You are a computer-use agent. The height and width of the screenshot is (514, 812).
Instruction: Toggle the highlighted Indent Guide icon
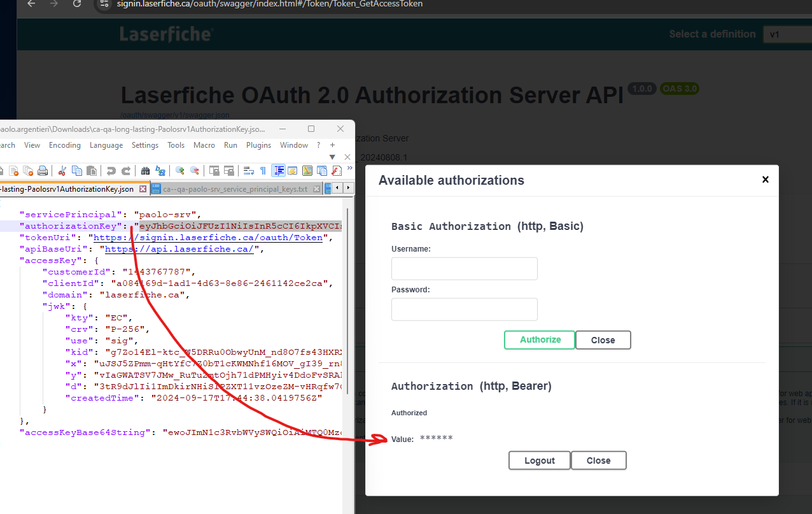tap(278, 171)
